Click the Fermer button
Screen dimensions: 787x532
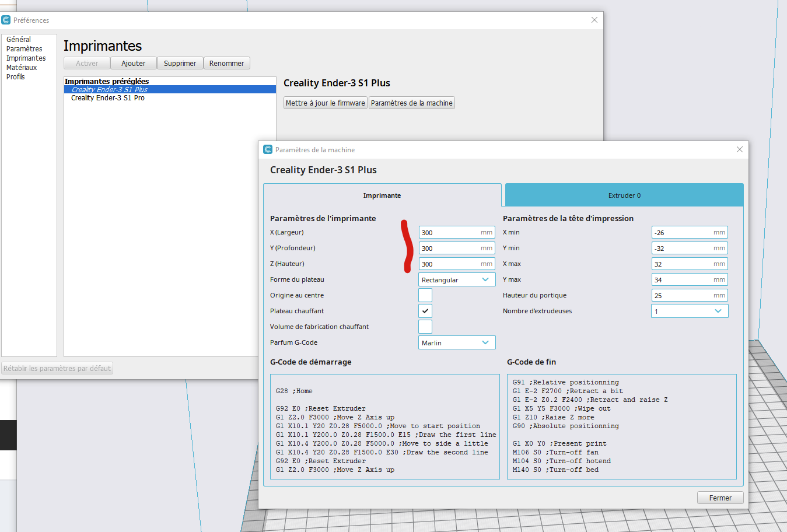pyautogui.click(x=720, y=498)
